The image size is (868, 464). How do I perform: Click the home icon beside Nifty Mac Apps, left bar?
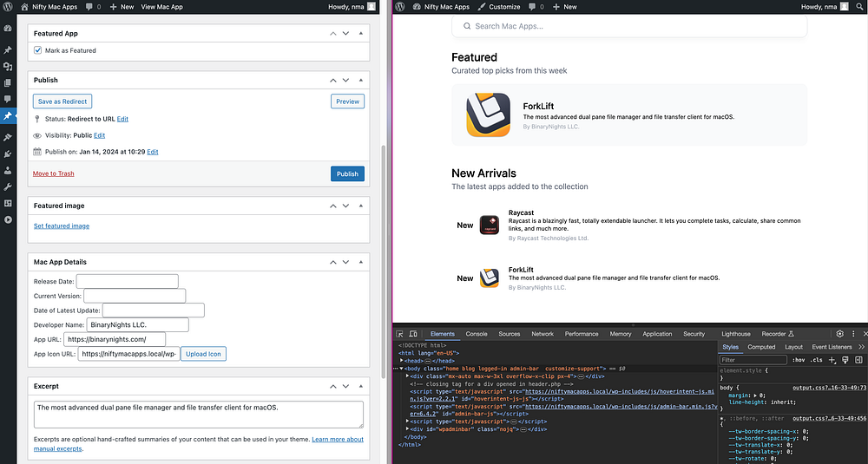point(24,7)
